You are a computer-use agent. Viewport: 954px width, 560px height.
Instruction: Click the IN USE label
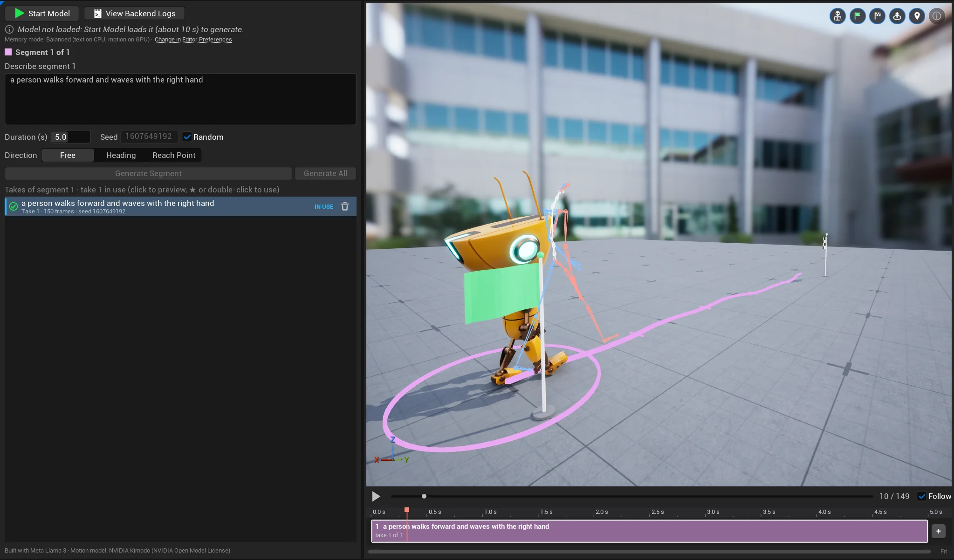pos(324,206)
